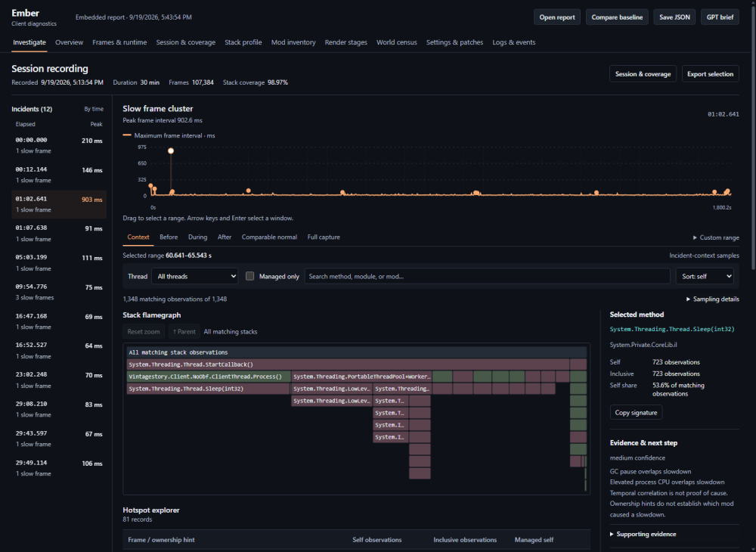Open Settings & patches tab
This screenshot has height=552, width=756.
click(454, 42)
